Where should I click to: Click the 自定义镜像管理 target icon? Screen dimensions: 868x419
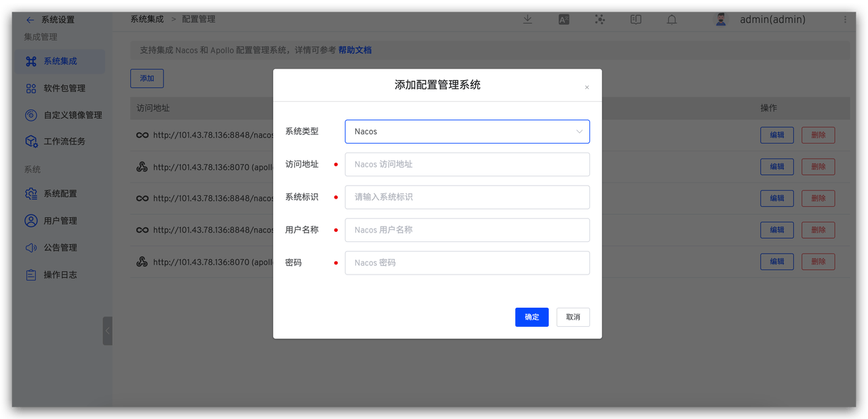(x=31, y=115)
